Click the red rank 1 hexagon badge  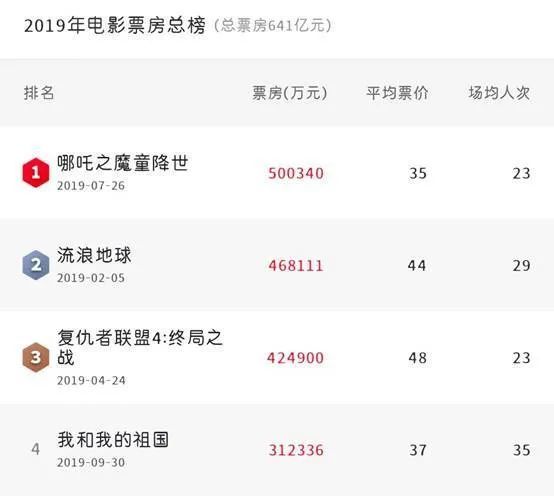[36, 173]
